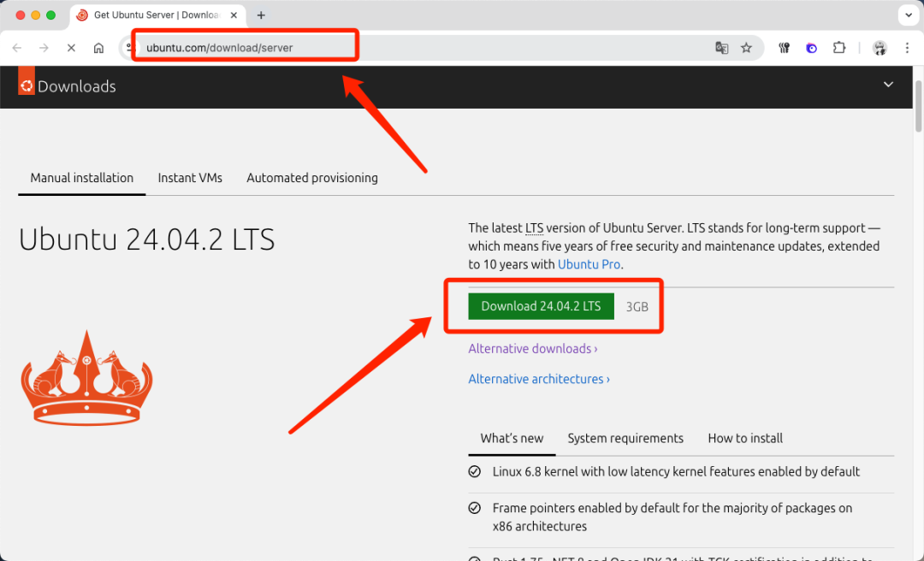Click the extension icon left of the blue one
924x561 pixels.
pyautogui.click(x=784, y=48)
